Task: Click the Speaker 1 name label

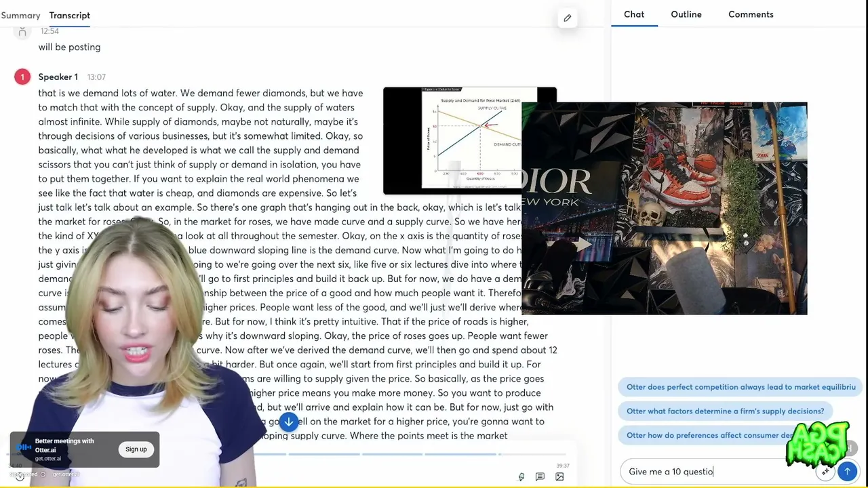Action: 58,77
